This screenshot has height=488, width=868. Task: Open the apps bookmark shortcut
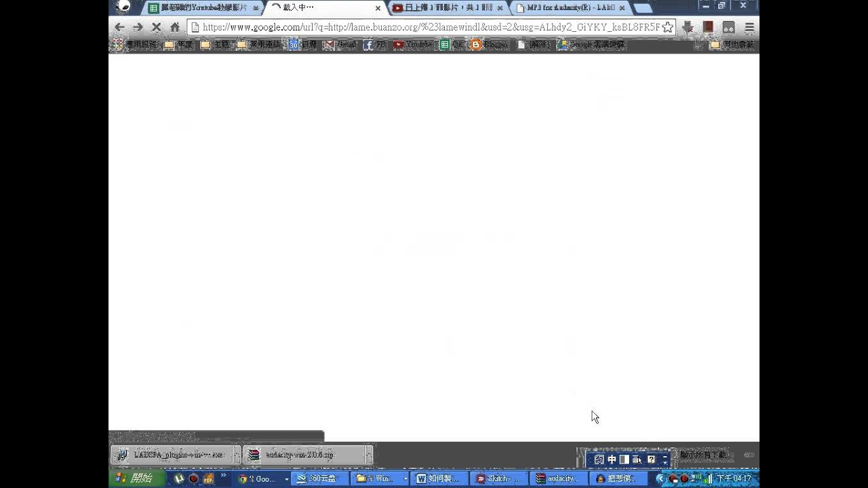(x=134, y=45)
